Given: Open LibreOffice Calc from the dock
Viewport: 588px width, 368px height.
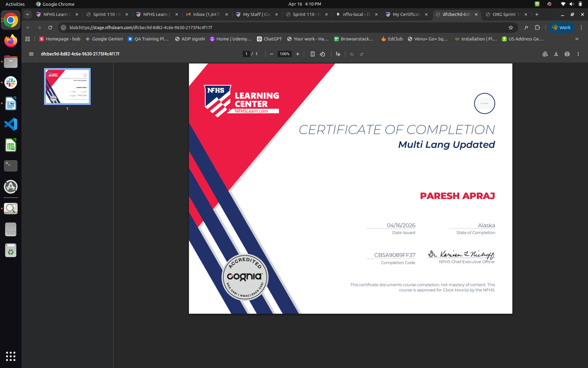Looking at the screenshot, I should click(x=11, y=145).
